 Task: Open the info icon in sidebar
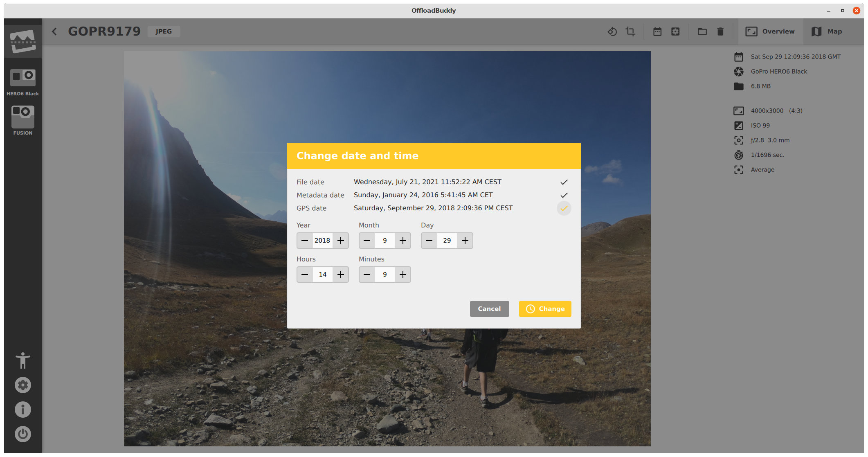click(x=23, y=410)
